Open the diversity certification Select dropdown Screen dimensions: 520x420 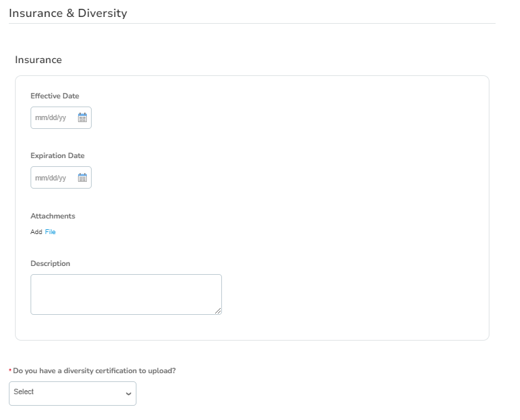point(73,394)
